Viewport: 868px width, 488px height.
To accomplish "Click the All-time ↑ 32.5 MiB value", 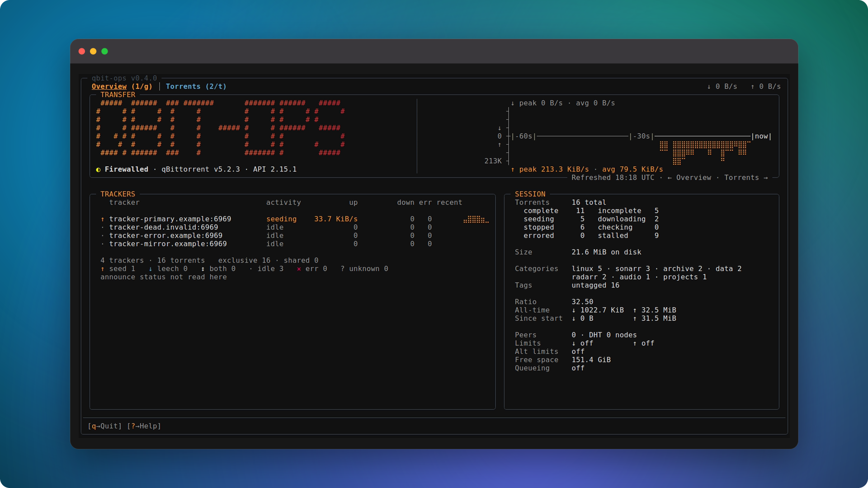I will click(655, 310).
